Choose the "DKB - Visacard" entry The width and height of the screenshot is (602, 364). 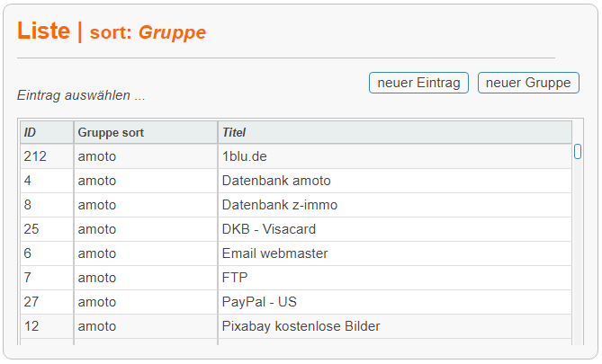(267, 229)
